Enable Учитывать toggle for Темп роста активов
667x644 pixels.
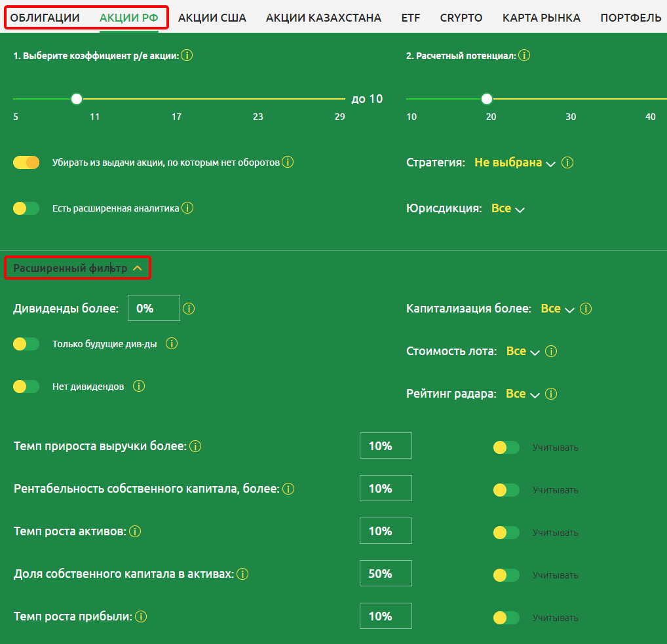click(506, 533)
